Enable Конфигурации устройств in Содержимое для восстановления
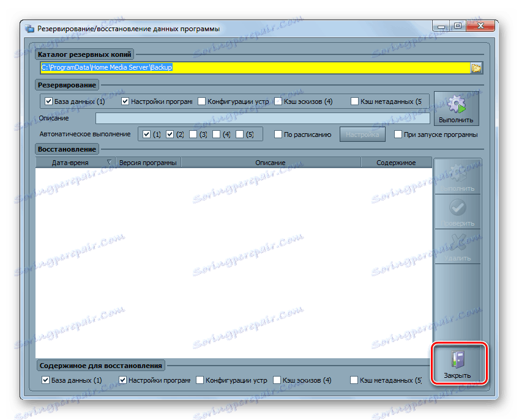Viewport: 519px width, 420px height. 200,380
